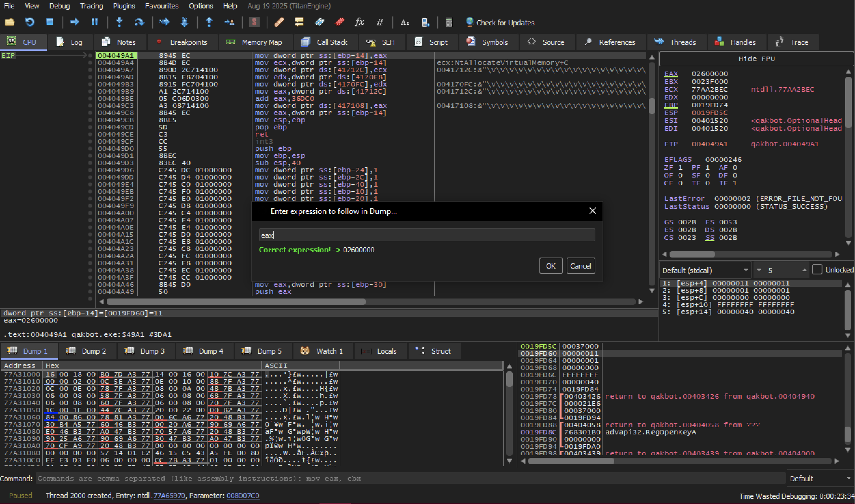
Task: Open the functions fx icon
Action: tap(359, 22)
